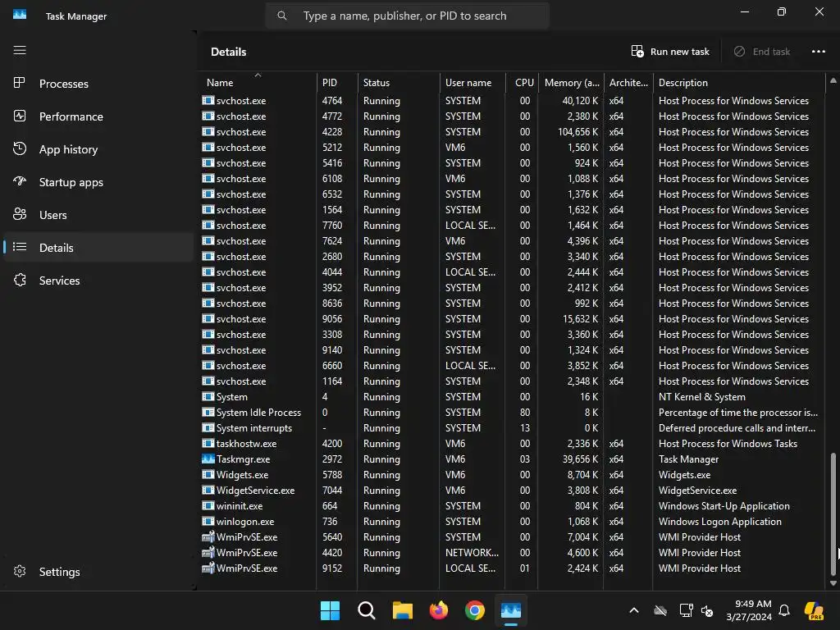
Task: Sort by the Status column header
Action: coord(398,83)
